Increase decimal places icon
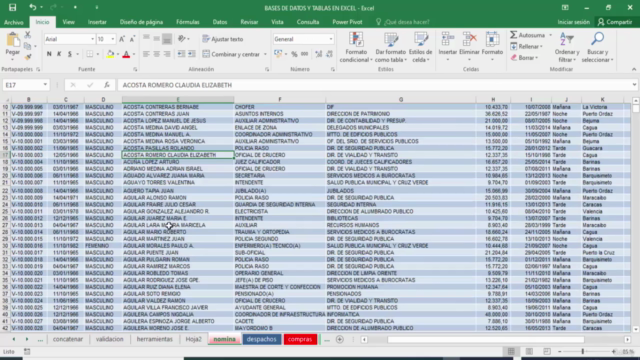This screenshot has height=360, width=640. pos(319,54)
